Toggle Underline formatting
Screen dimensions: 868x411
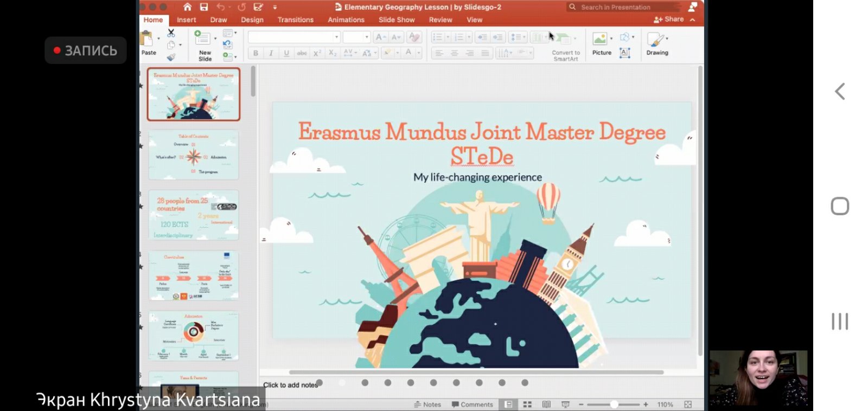point(286,53)
